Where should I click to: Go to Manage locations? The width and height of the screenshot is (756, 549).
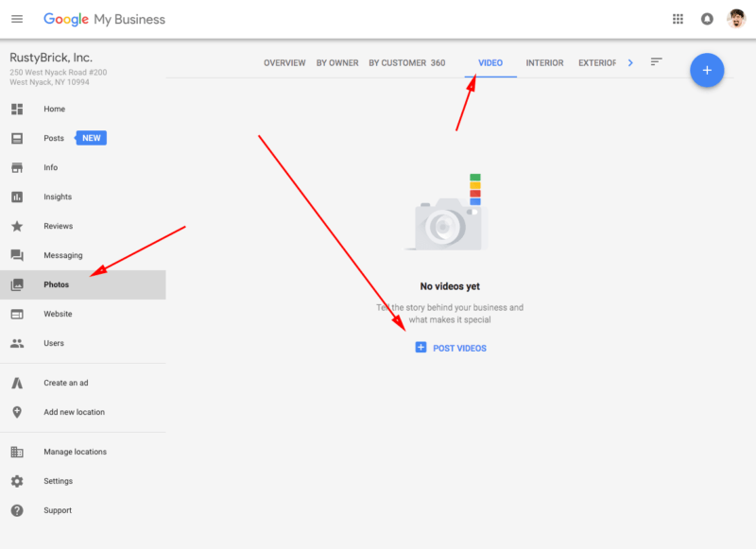tap(75, 452)
